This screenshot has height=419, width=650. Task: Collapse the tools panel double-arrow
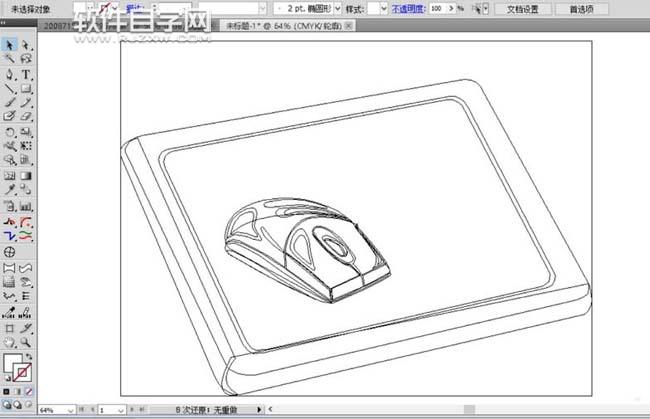4,23
